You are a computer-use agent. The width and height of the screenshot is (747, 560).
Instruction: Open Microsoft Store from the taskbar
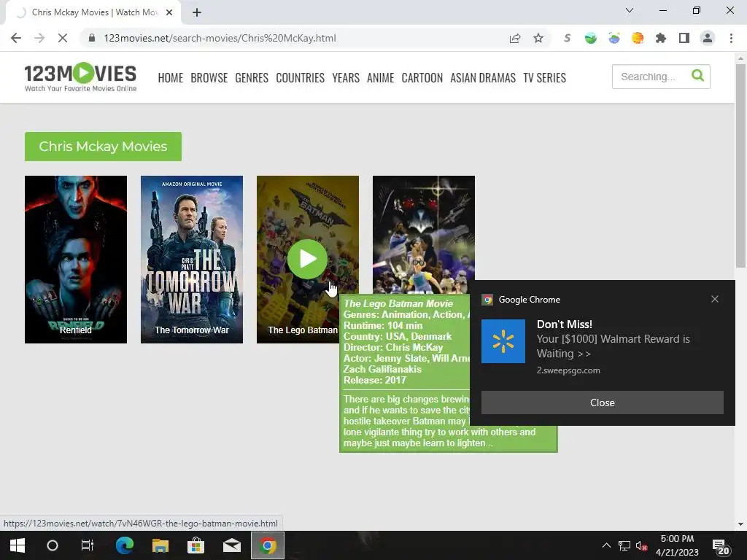point(196,545)
